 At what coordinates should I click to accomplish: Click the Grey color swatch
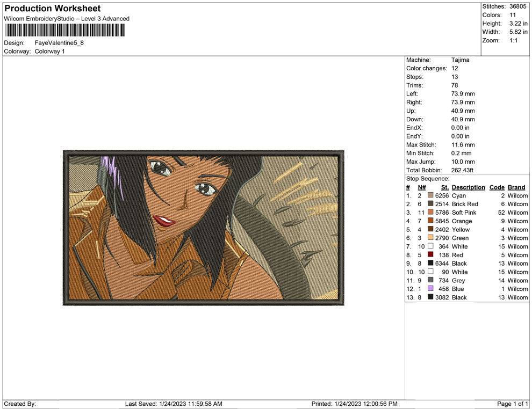click(x=430, y=280)
